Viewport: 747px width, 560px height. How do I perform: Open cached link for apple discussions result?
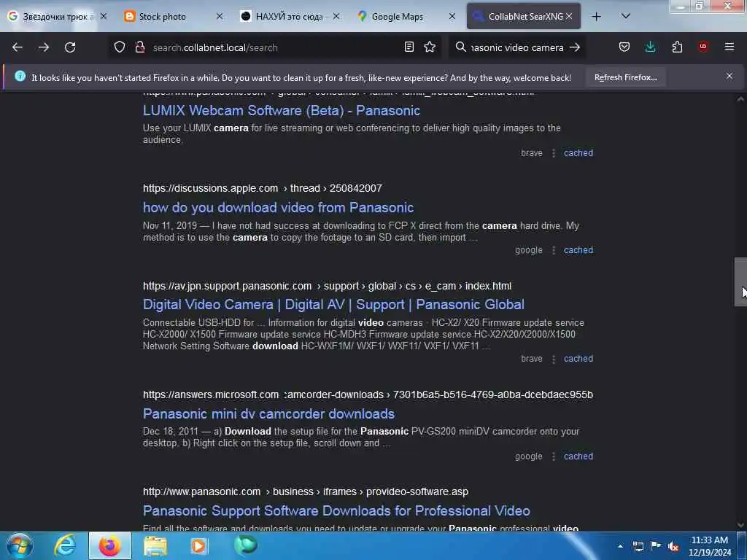click(578, 250)
